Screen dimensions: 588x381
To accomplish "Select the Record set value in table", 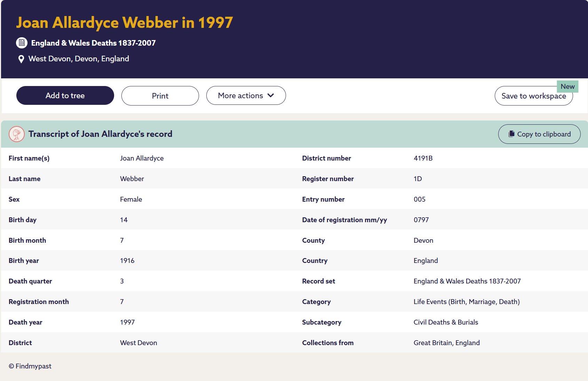I will point(467,281).
